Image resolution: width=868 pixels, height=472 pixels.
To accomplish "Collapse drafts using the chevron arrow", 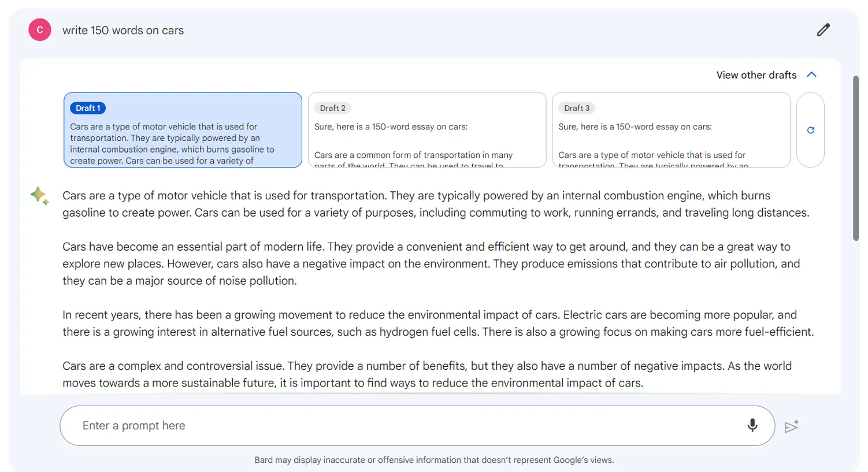I will 812,75.
